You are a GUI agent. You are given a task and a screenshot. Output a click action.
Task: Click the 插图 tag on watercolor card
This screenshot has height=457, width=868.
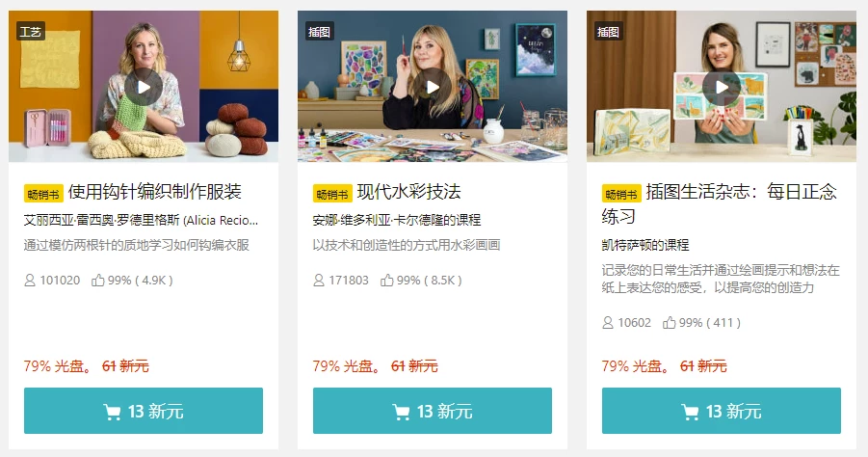click(x=320, y=32)
